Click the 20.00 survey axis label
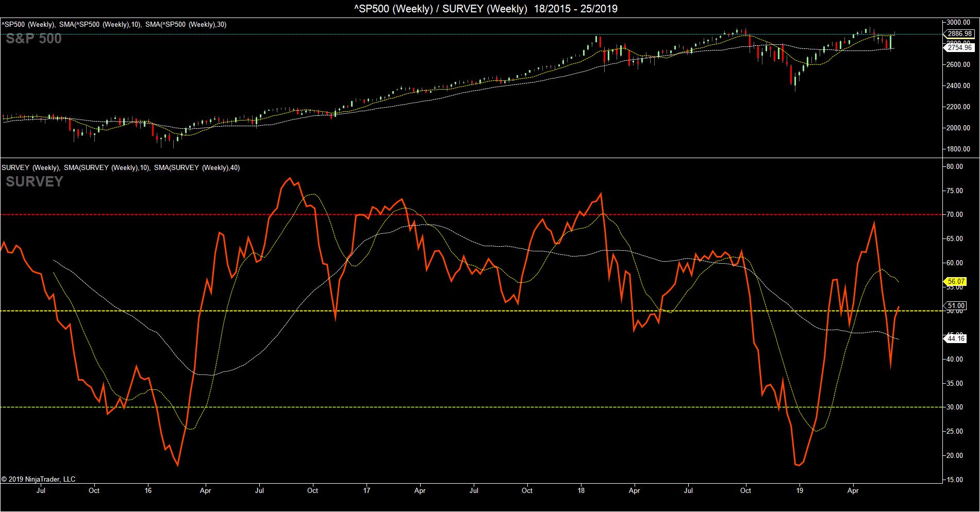The image size is (980, 512). point(956,456)
